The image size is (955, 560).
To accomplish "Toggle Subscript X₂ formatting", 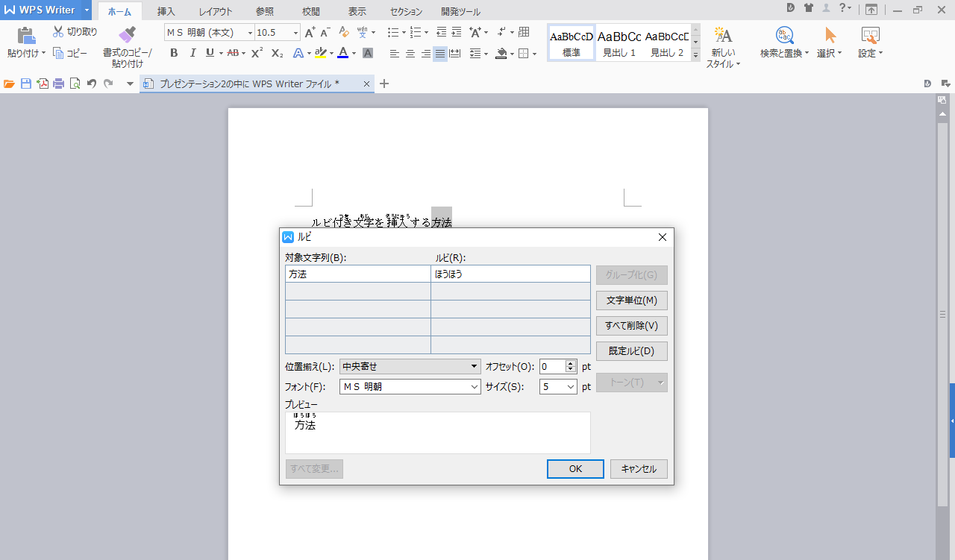I will pyautogui.click(x=277, y=53).
